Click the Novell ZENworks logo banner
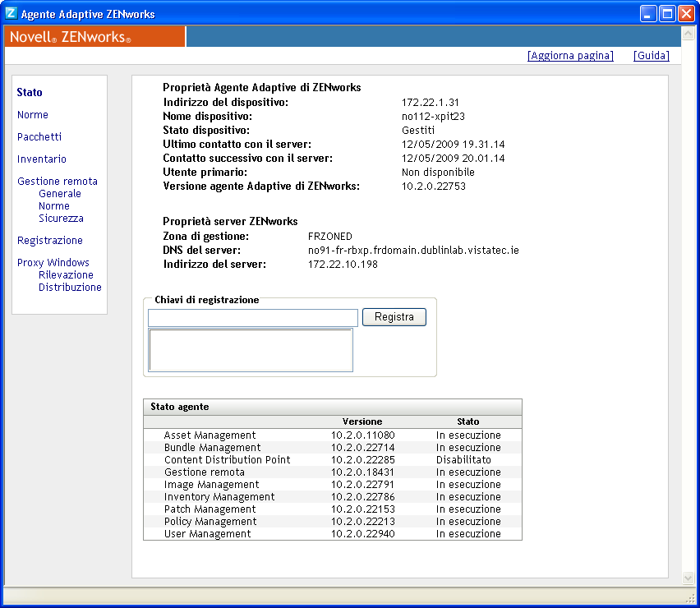The height and width of the screenshot is (608, 700). coord(94,36)
